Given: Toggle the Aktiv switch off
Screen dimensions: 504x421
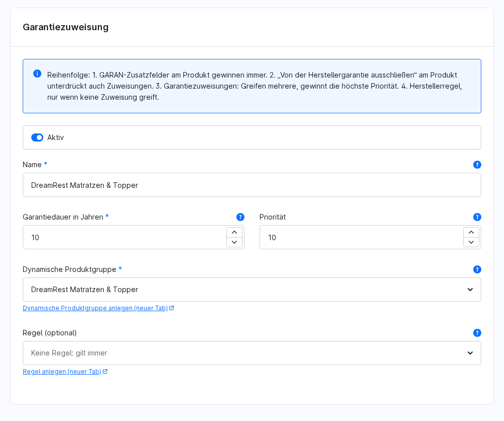Looking at the screenshot, I should point(37,137).
